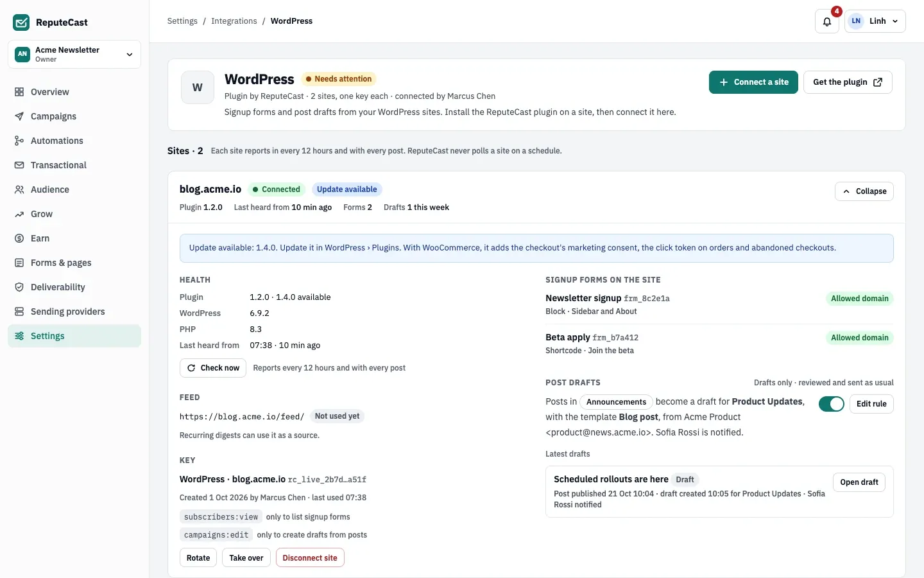Collapse the blog.acme.io site panel
924x578 pixels.
pyautogui.click(x=864, y=191)
